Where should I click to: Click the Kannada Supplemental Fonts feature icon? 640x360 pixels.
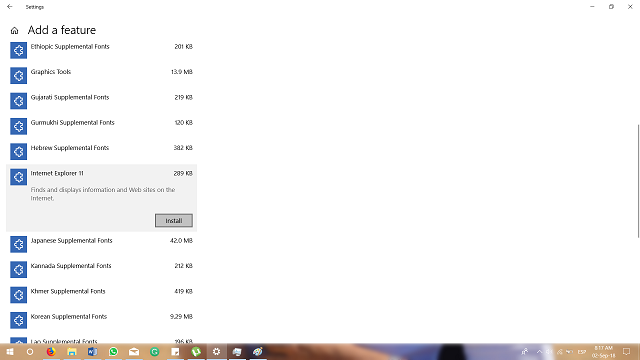pyautogui.click(x=18, y=270)
